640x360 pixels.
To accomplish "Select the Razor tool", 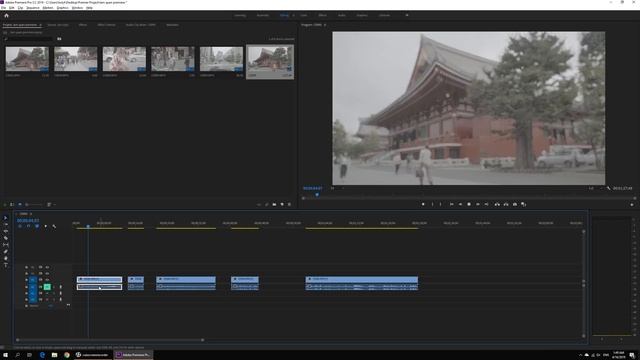I will tap(6, 238).
